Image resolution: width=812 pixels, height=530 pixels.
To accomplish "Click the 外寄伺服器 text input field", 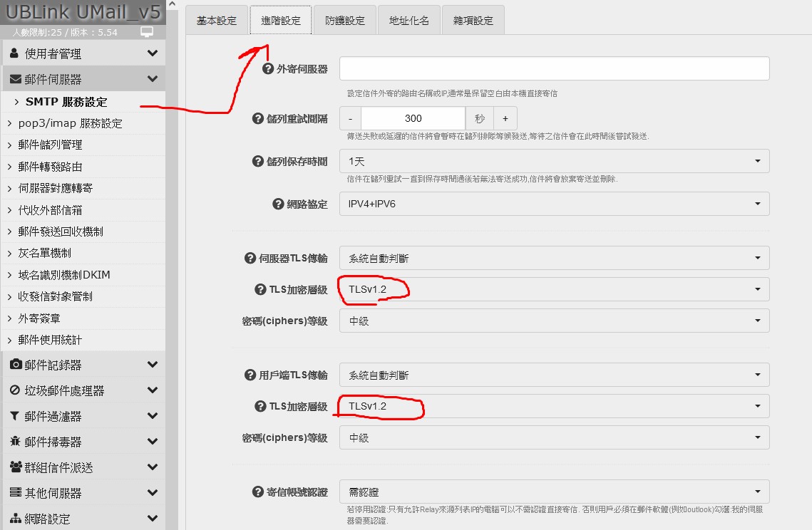I will [554, 69].
